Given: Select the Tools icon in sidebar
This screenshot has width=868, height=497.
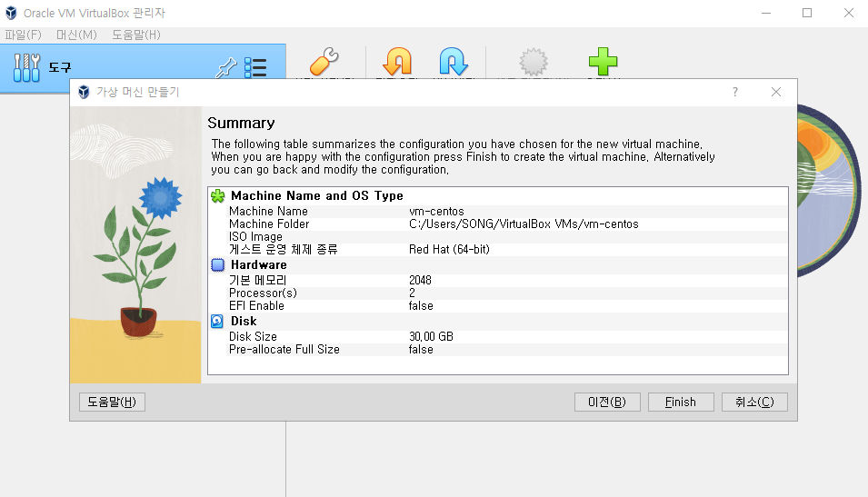Looking at the screenshot, I should click(x=26, y=67).
